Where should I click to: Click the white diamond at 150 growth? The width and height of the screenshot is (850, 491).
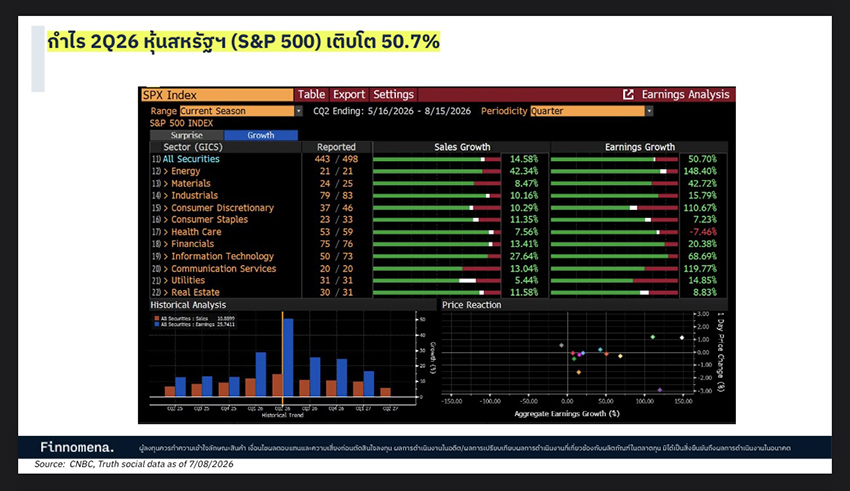click(682, 338)
